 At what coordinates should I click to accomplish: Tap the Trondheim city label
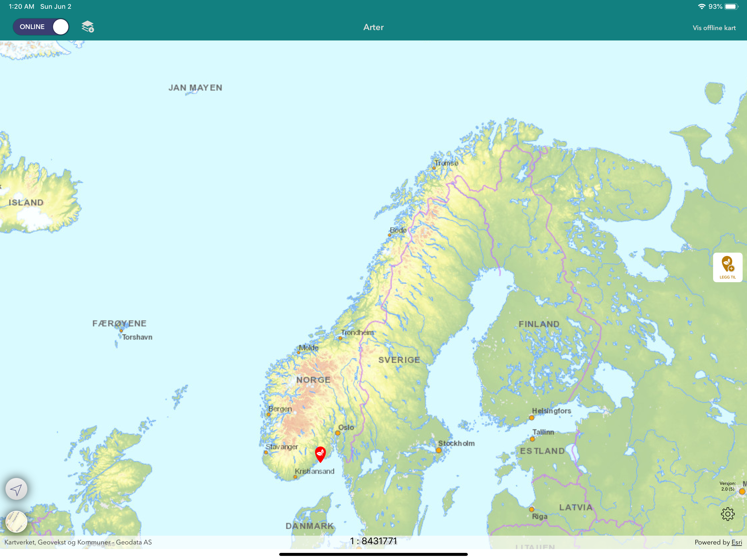click(357, 332)
